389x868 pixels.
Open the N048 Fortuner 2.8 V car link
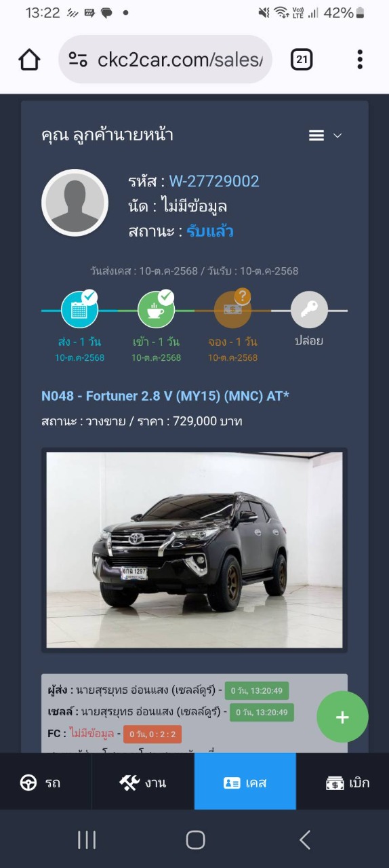coord(165,395)
